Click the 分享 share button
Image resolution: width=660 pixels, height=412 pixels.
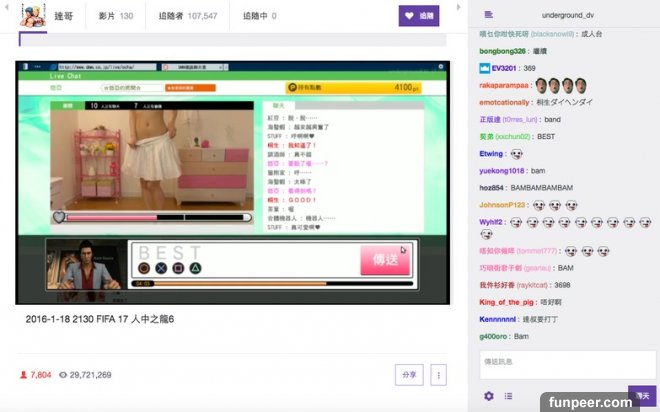tap(409, 375)
